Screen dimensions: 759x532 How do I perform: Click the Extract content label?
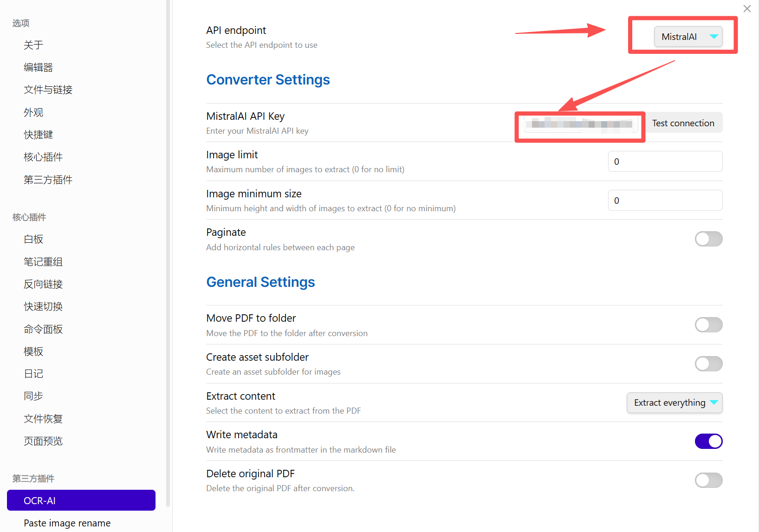click(x=240, y=396)
